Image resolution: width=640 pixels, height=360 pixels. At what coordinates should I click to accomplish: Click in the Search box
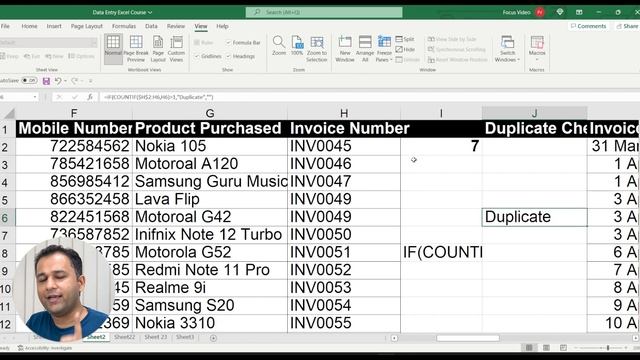[324, 12]
